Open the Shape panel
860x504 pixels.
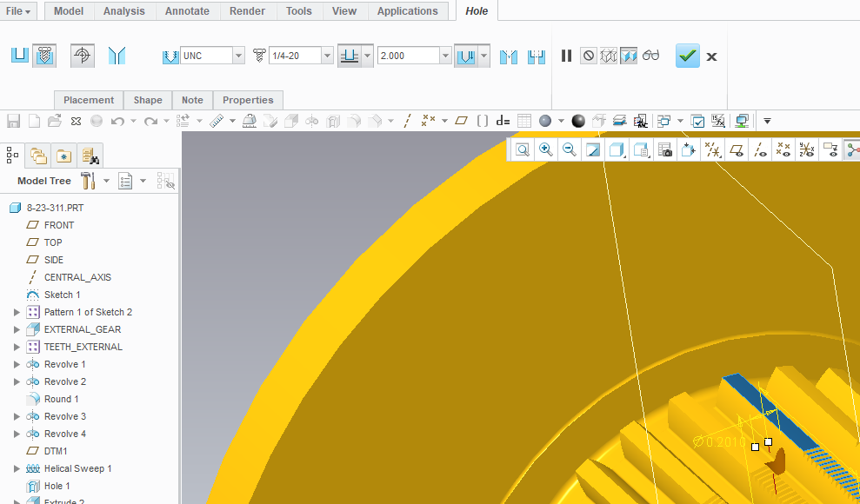[147, 100]
